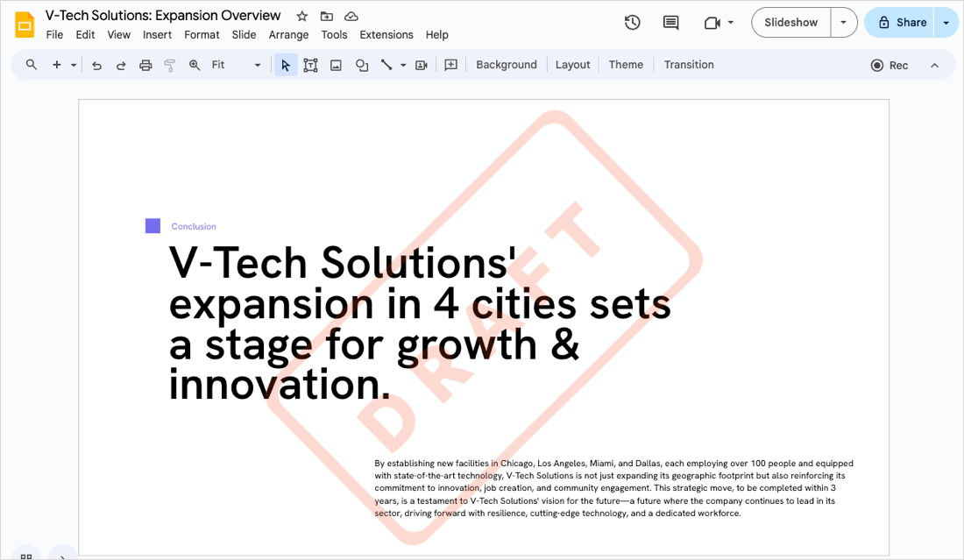Select the shape tool

361,65
